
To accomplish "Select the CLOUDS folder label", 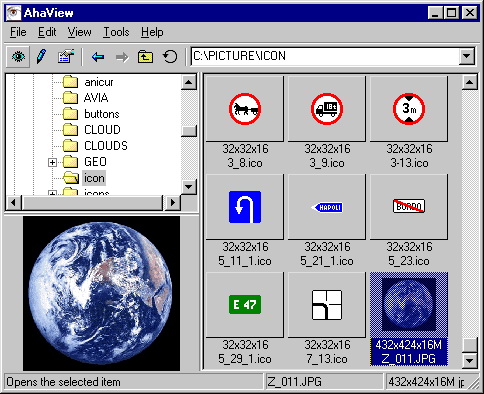I will pos(106,146).
